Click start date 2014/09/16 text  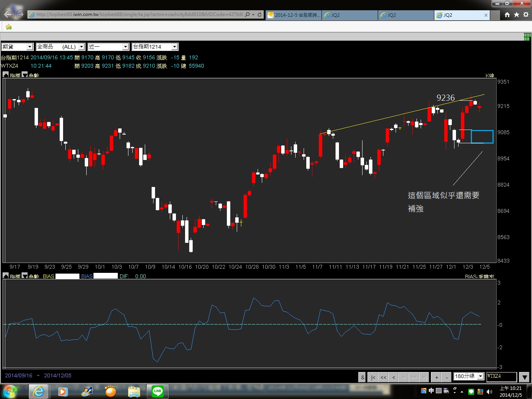point(19,375)
